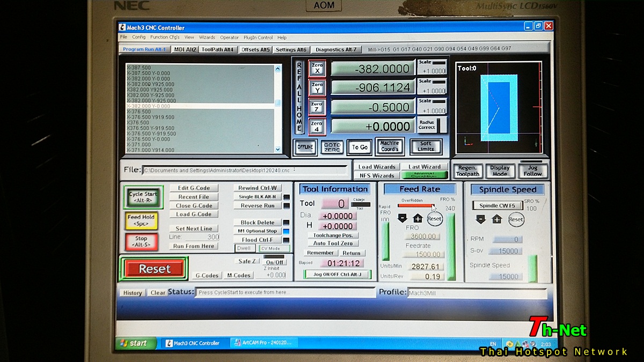The image size is (644, 362).
Task: Click Edit G-Code
Action: pos(194,188)
